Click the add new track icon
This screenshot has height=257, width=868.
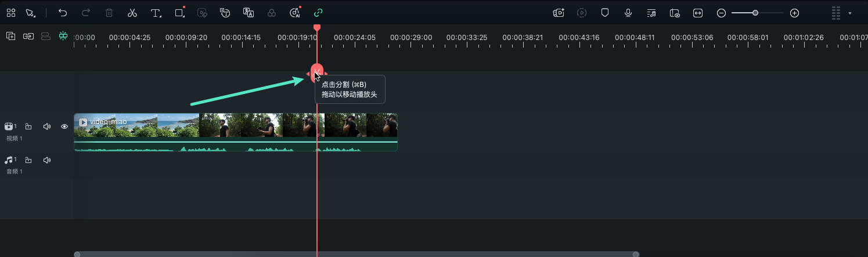[x=10, y=36]
